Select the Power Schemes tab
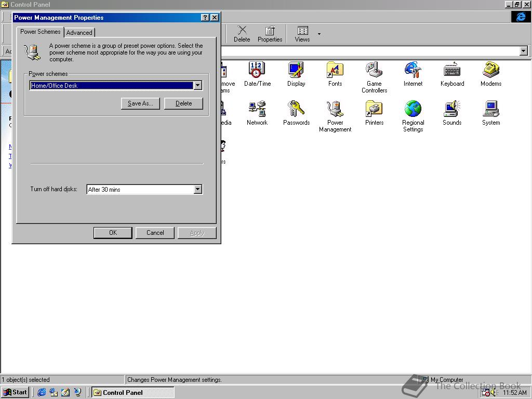 point(40,32)
